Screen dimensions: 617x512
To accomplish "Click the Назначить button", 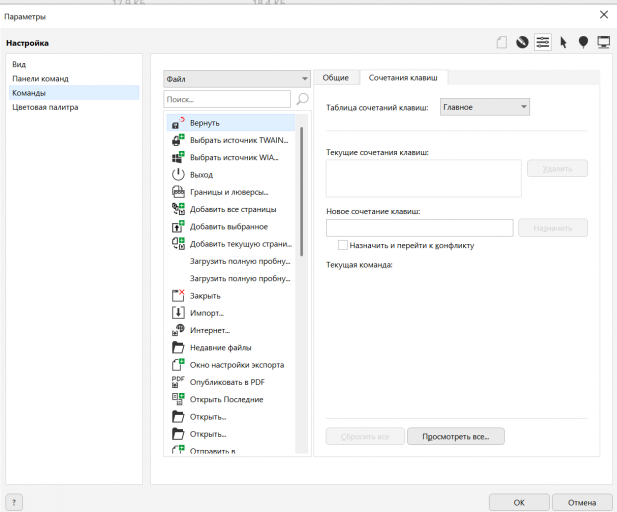I will pos(553,228).
